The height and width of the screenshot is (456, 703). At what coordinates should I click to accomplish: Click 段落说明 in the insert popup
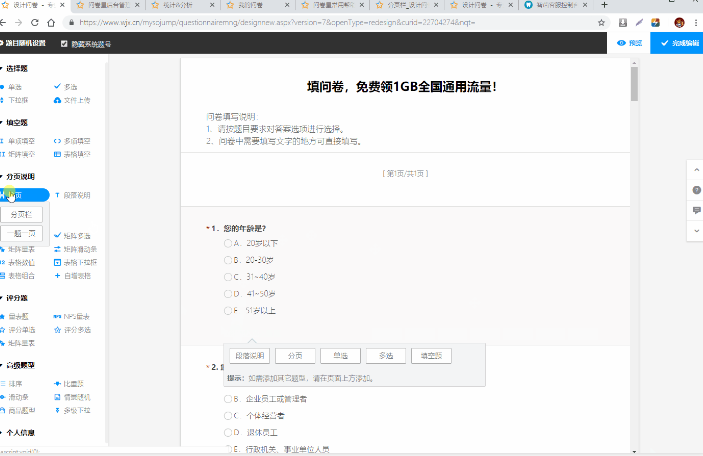point(250,356)
